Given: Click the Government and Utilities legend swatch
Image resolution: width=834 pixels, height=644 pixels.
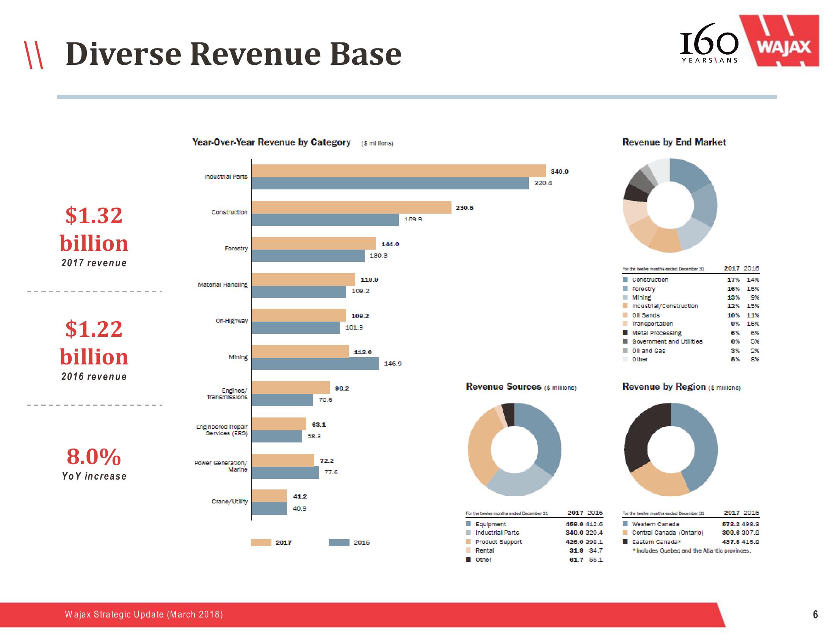Looking at the screenshot, I should [x=625, y=341].
